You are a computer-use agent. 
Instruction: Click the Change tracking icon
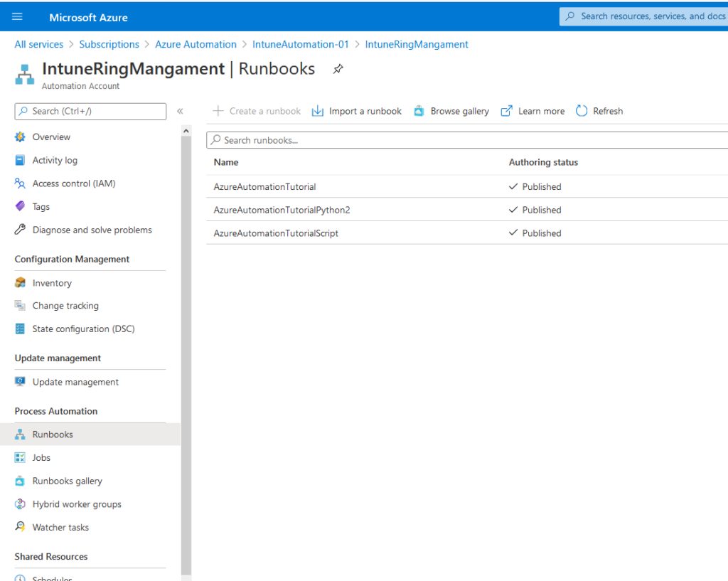click(20, 305)
